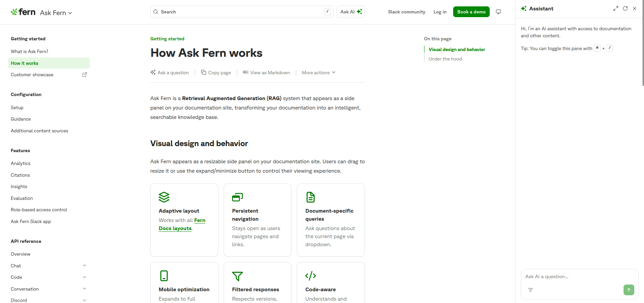644x303 pixels.
Task: Jump to Under the hood section
Action: click(445, 59)
